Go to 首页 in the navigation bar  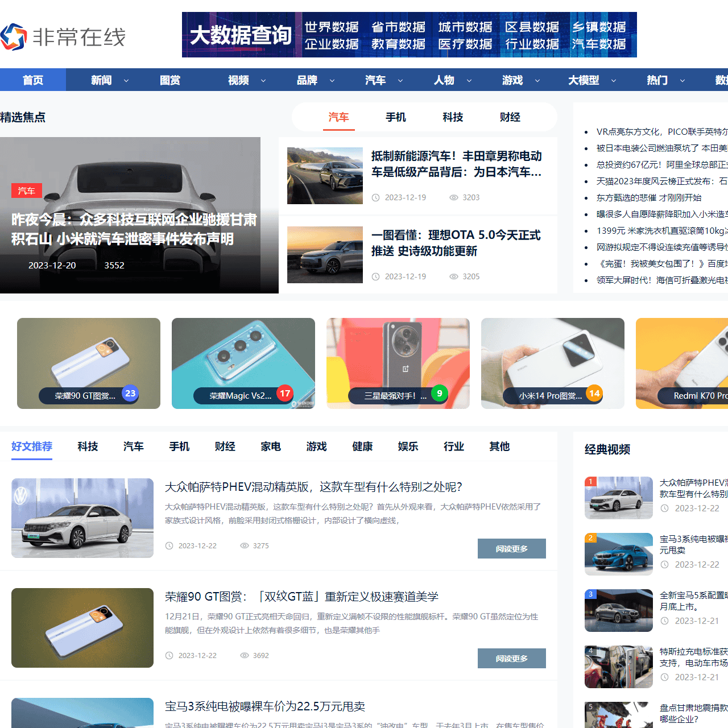(33, 80)
